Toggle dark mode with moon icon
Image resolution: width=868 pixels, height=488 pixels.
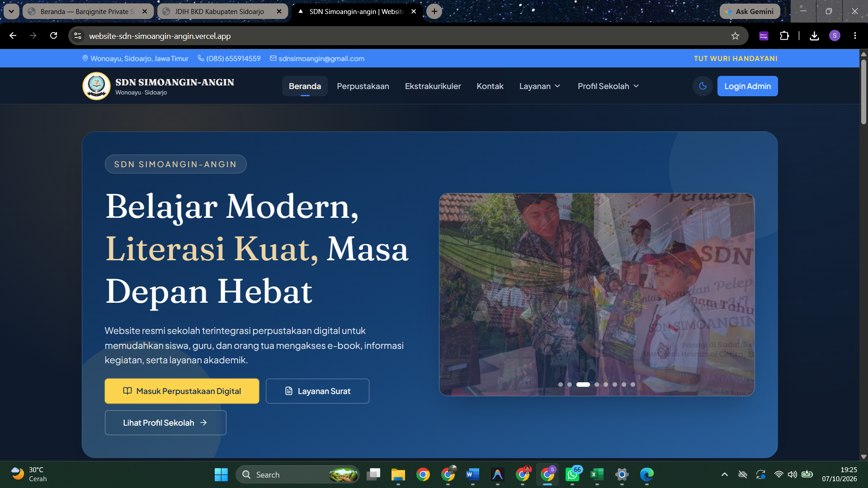[703, 86]
